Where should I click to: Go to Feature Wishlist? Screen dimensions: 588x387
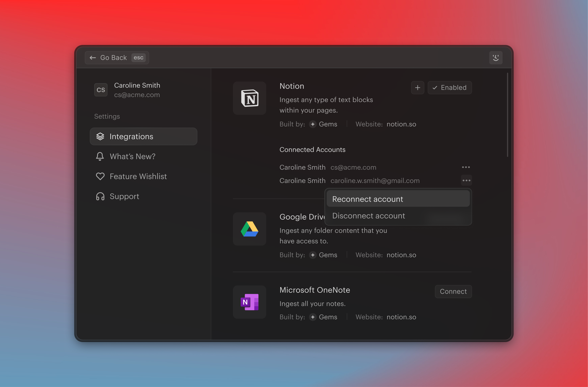[x=138, y=176]
